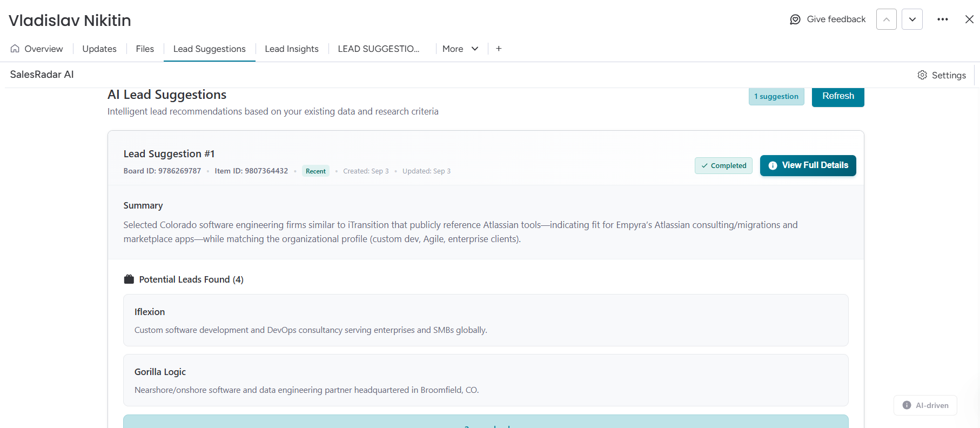The height and width of the screenshot is (428, 980).
Task: Click the Recent tag
Action: pyautogui.click(x=316, y=171)
